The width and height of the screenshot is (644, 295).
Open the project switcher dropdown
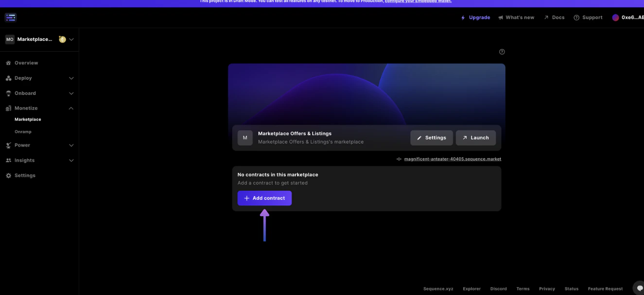tap(71, 39)
